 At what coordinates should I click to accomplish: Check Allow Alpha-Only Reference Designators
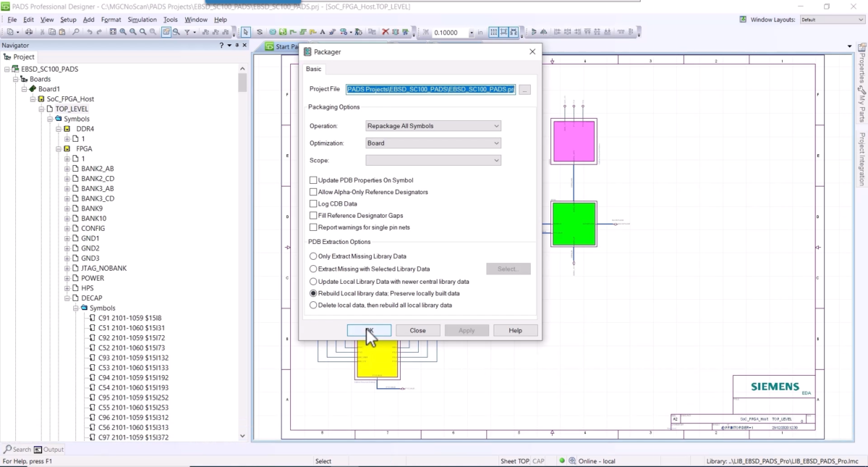(x=313, y=192)
